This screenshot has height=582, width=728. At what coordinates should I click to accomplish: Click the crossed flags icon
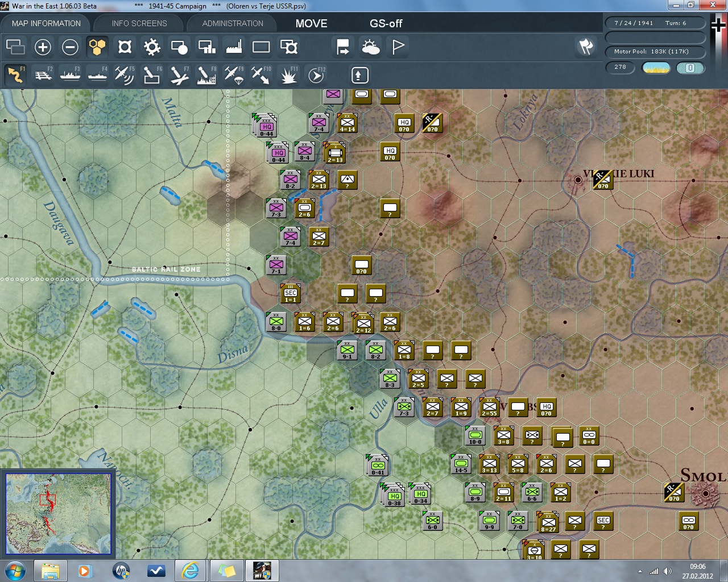click(586, 47)
